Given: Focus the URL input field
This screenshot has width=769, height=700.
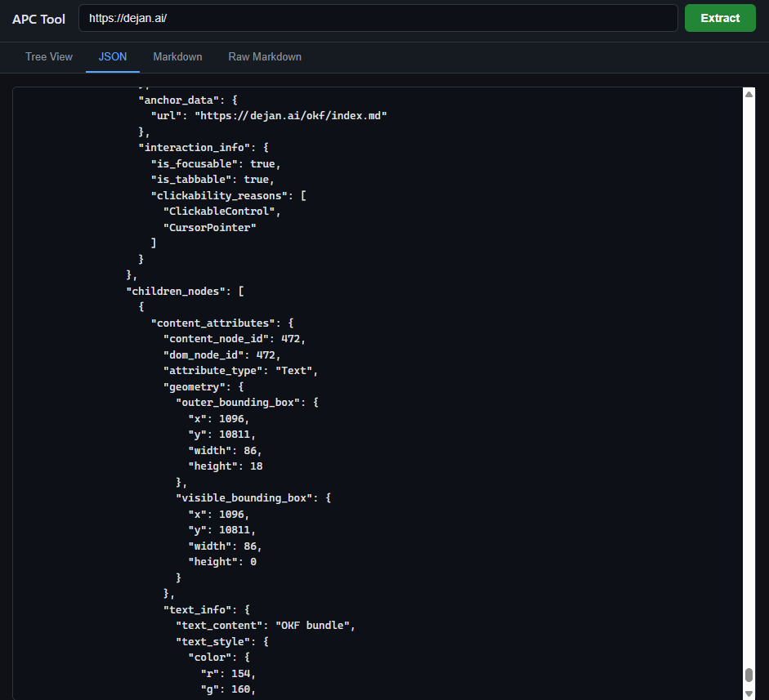Looking at the screenshot, I should 378,18.
